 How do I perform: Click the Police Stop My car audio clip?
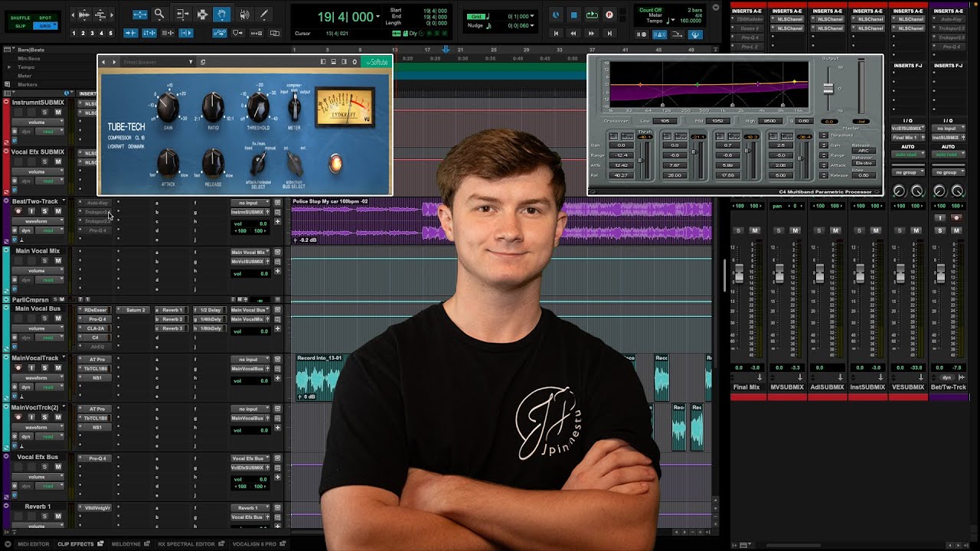(x=501, y=222)
